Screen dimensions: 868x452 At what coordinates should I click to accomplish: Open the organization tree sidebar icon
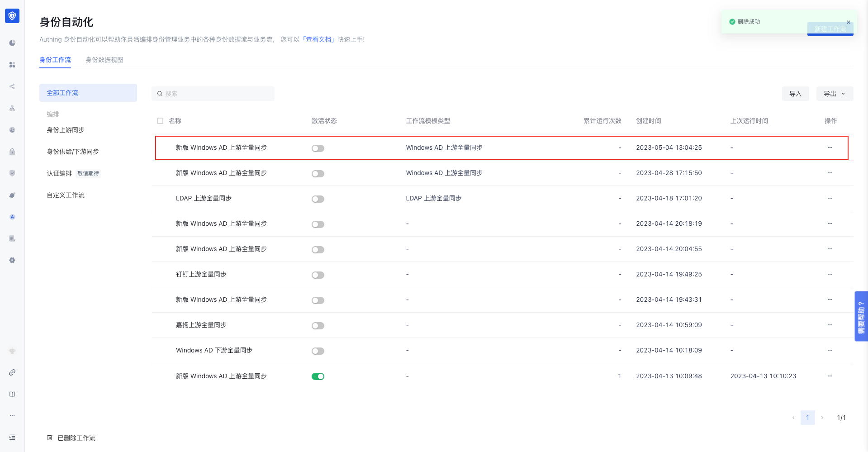coord(12,108)
